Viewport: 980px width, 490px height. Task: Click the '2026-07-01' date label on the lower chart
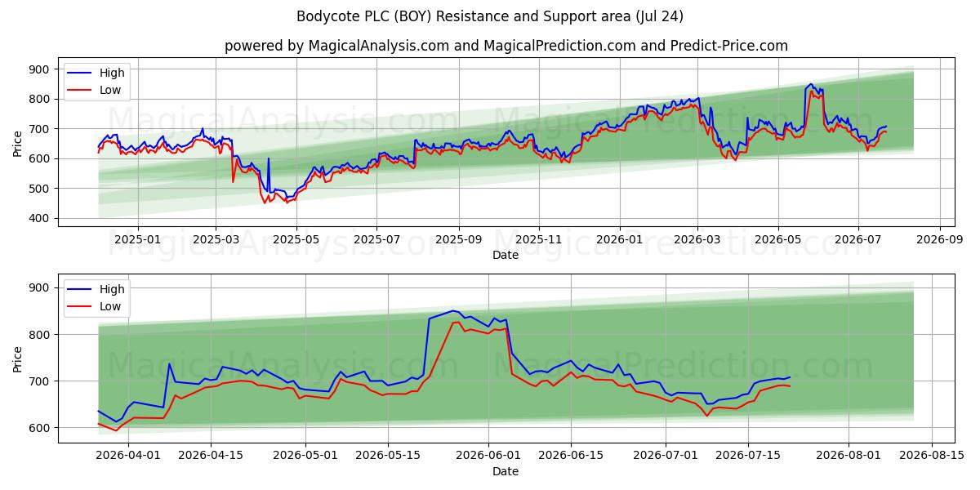point(665,456)
